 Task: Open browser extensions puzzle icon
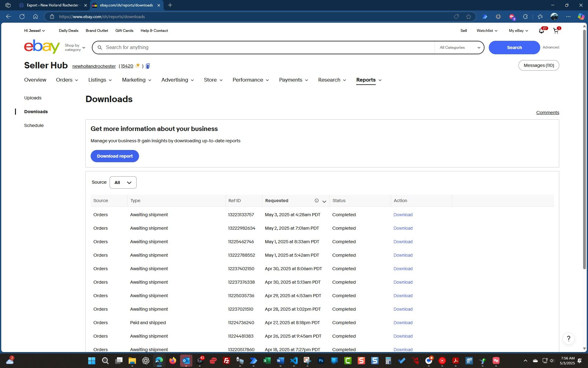tap(525, 17)
